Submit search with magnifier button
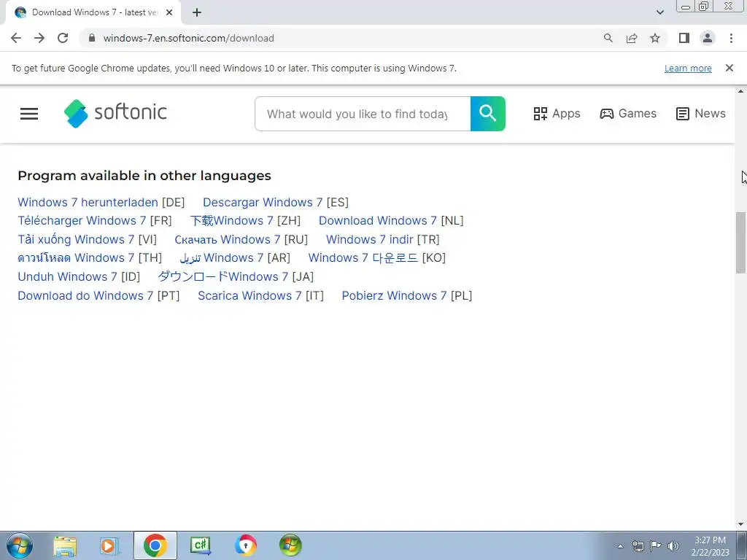 pos(488,114)
